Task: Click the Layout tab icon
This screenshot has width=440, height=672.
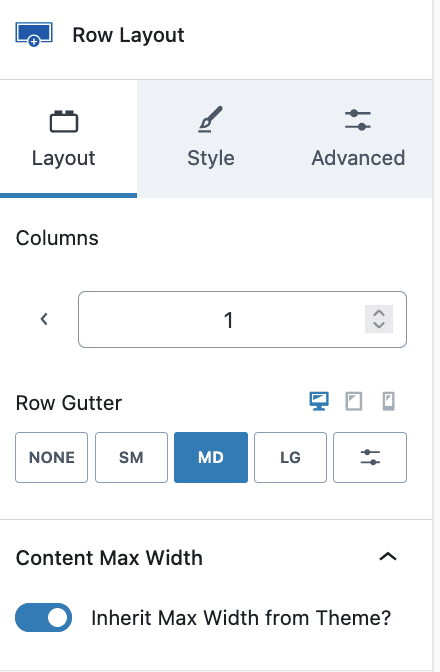Action: tap(64, 122)
